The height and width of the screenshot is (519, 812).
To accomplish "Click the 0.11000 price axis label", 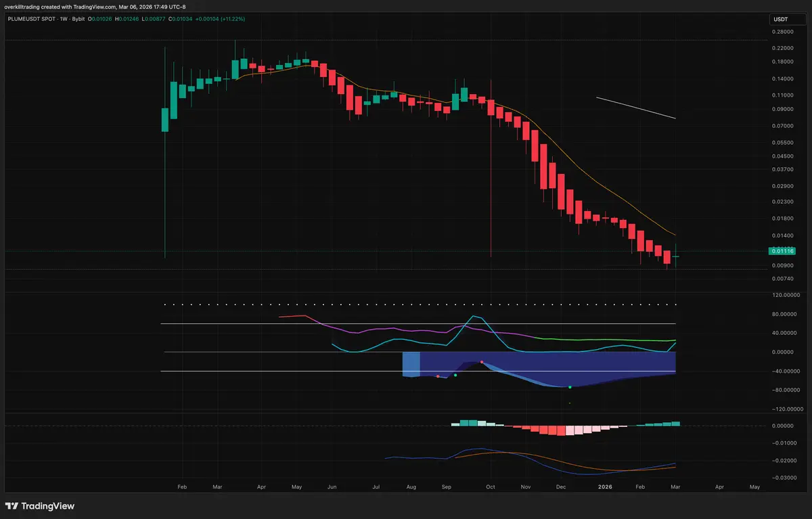I will pos(783,95).
